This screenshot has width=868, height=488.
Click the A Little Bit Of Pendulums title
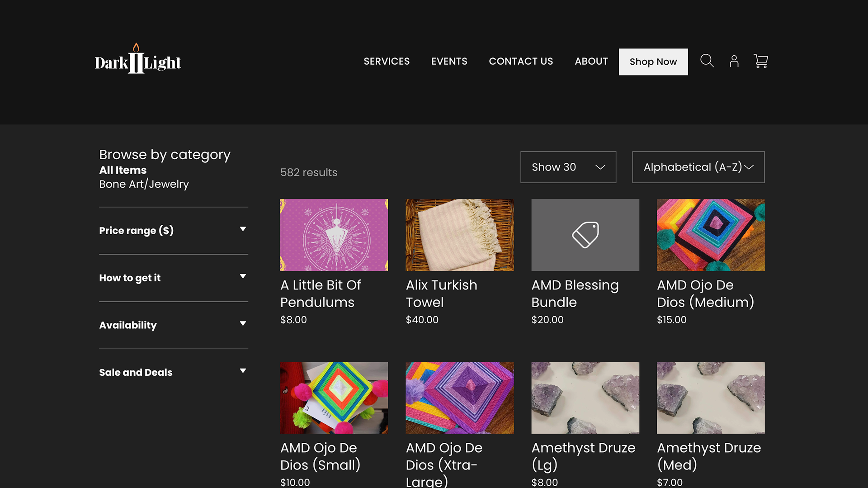tap(321, 294)
